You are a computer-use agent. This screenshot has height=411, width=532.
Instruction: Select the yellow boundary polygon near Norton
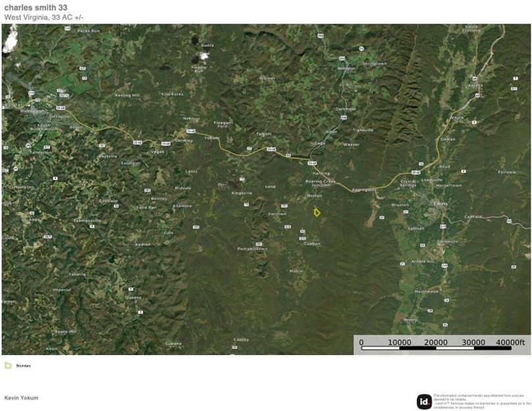tap(317, 212)
